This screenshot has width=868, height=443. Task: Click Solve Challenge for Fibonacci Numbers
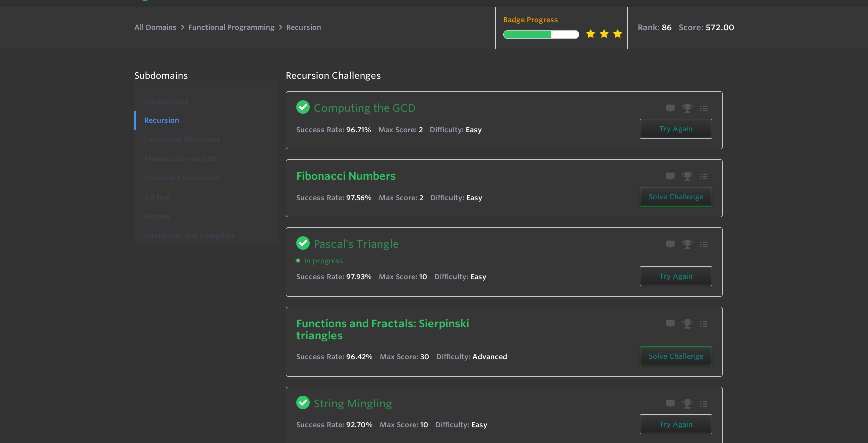(676, 197)
